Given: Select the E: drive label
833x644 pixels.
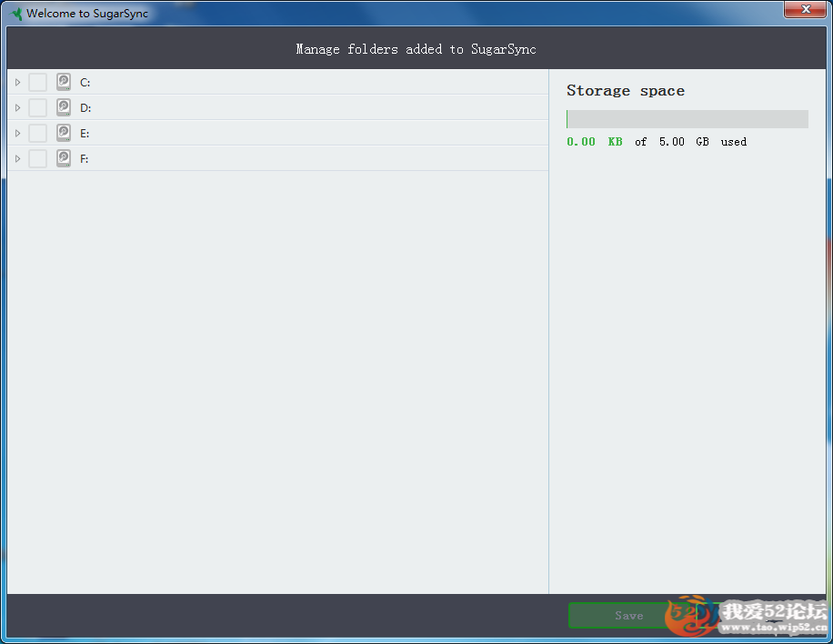Looking at the screenshot, I should pos(85,134).
